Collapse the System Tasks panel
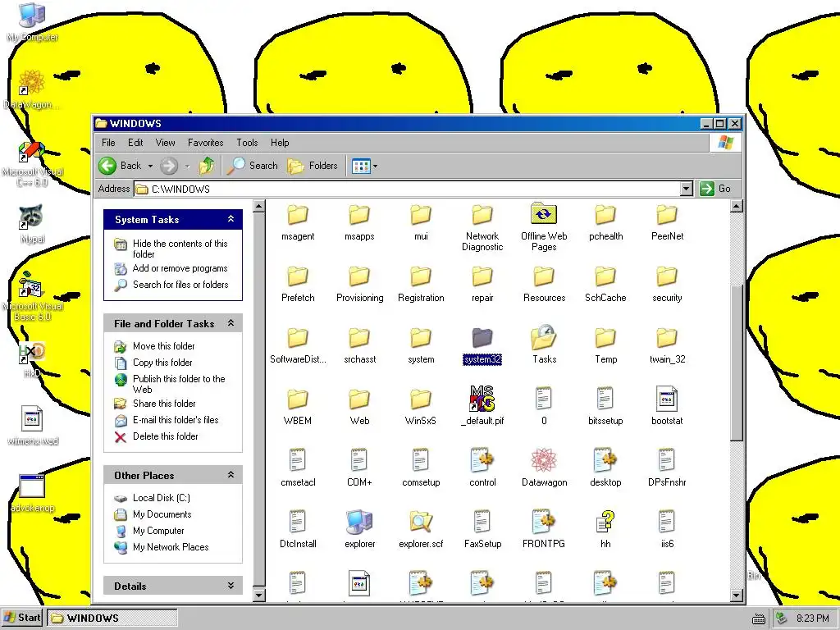The height and width of the screenshot is (630, 840). [x=231, y=219]
